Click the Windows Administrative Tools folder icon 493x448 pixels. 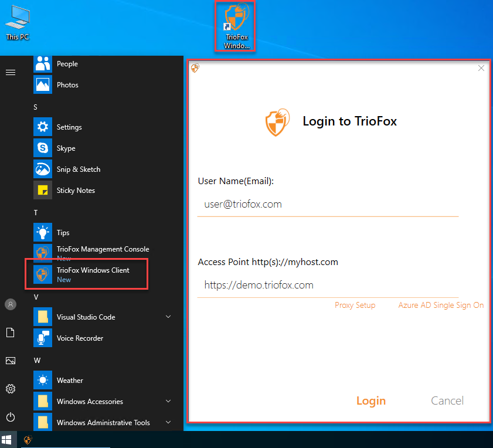[43, 422]
